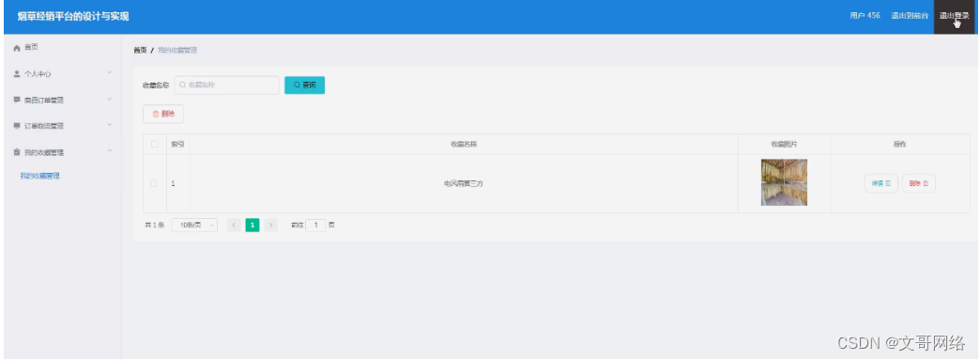The width and height of the screenshot is (980, 360).
Task: Expand the 商品订单管理 chevron
Action: (110, 99)
